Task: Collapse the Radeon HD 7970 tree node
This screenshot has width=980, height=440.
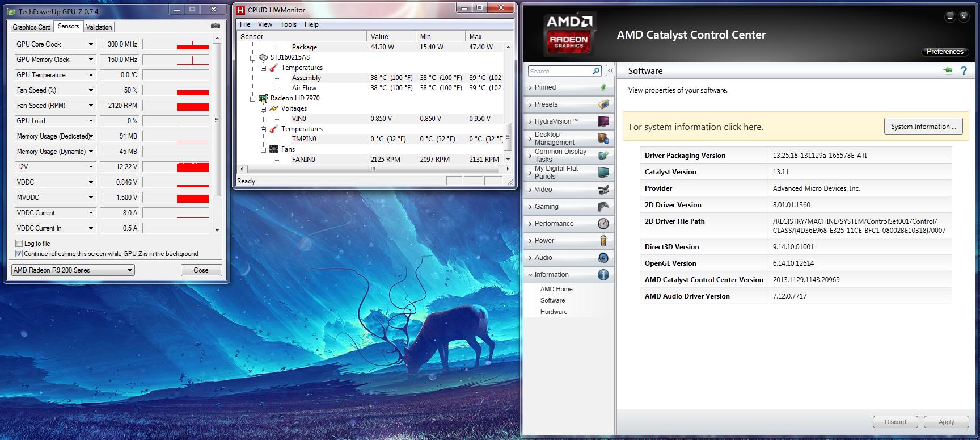Action: pos(253,98)
